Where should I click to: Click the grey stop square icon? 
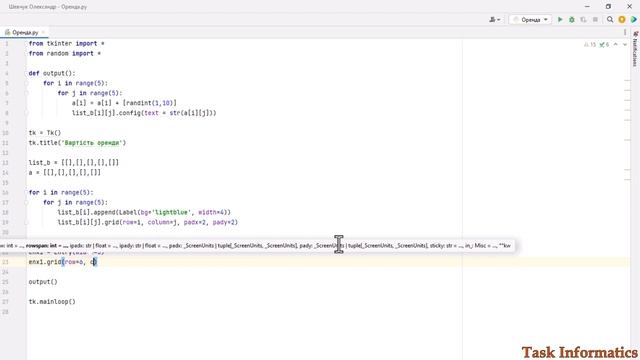595,20
